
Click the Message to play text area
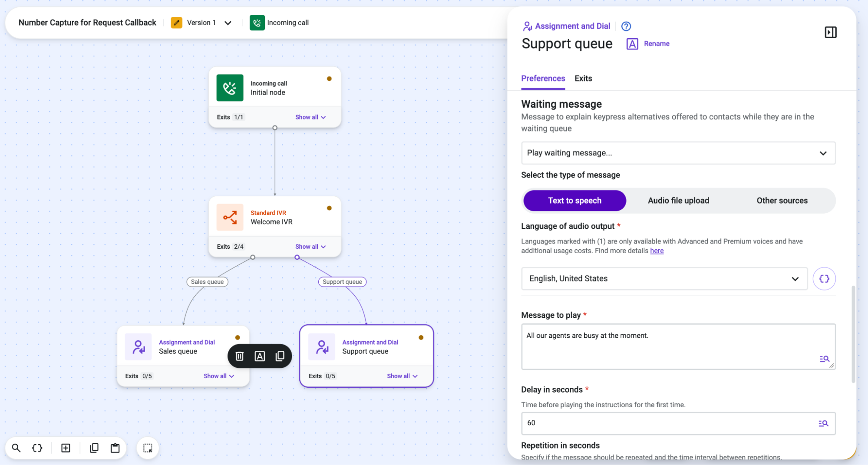pyautogui.click(x=678, y=346)
